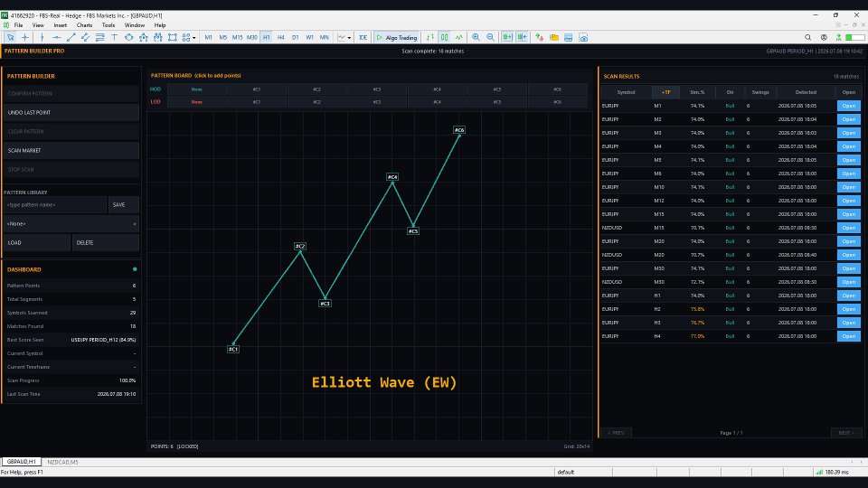The height and width of the screenshot is (488, 868).
Task: Click point #C6 on the pattern board
Action: coord(459,130)
